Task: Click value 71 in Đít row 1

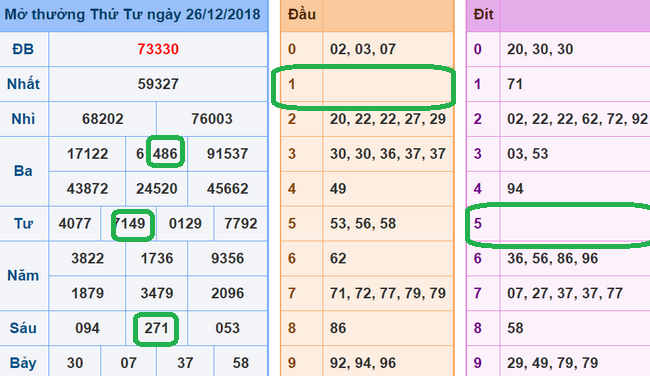Action: point(515,84)
